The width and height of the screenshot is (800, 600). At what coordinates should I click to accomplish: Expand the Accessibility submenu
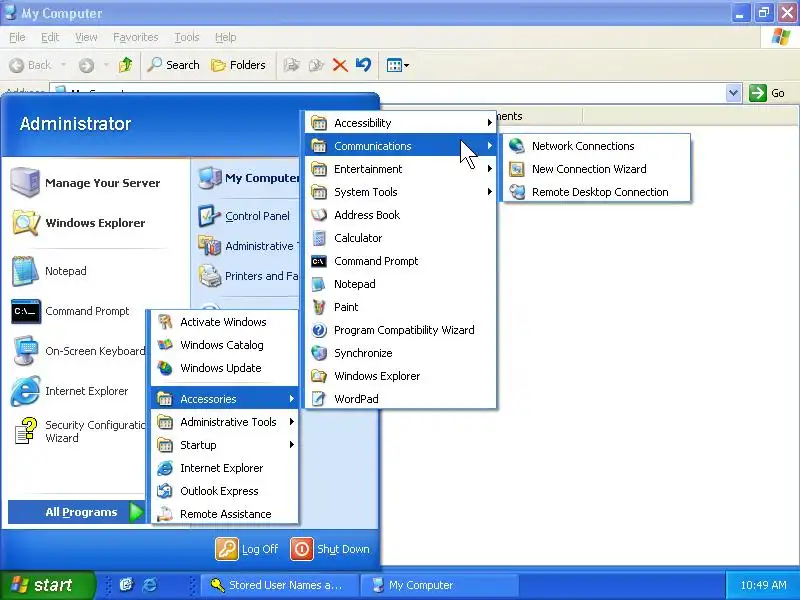401,123
